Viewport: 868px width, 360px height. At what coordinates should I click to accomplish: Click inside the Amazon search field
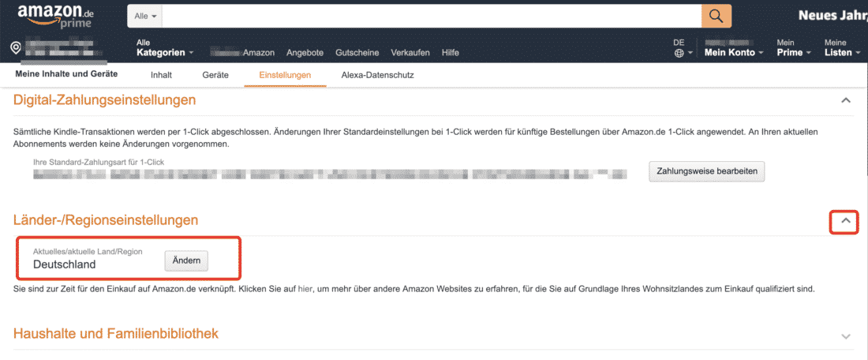(x=432, y=16)
